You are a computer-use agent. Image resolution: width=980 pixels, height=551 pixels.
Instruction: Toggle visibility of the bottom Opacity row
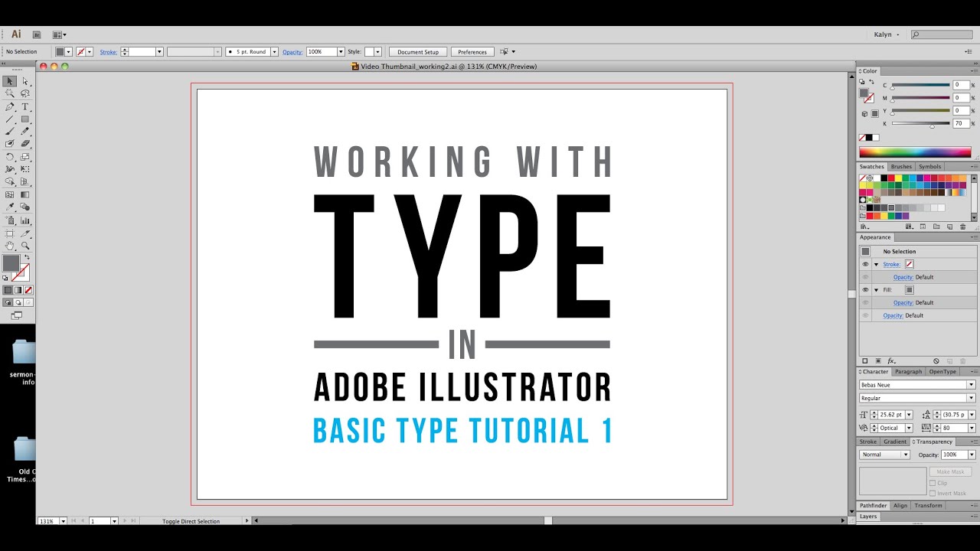tap(865, 315)
